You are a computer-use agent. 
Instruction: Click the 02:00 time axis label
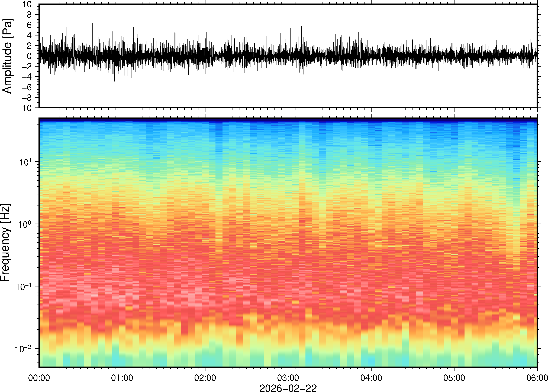click(205, 378)
